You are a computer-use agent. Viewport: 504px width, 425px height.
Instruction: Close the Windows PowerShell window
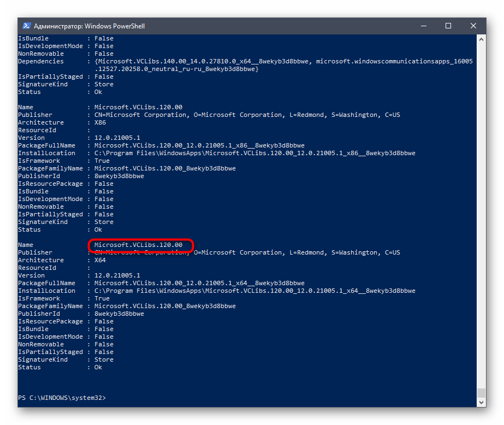click(473, 26)
